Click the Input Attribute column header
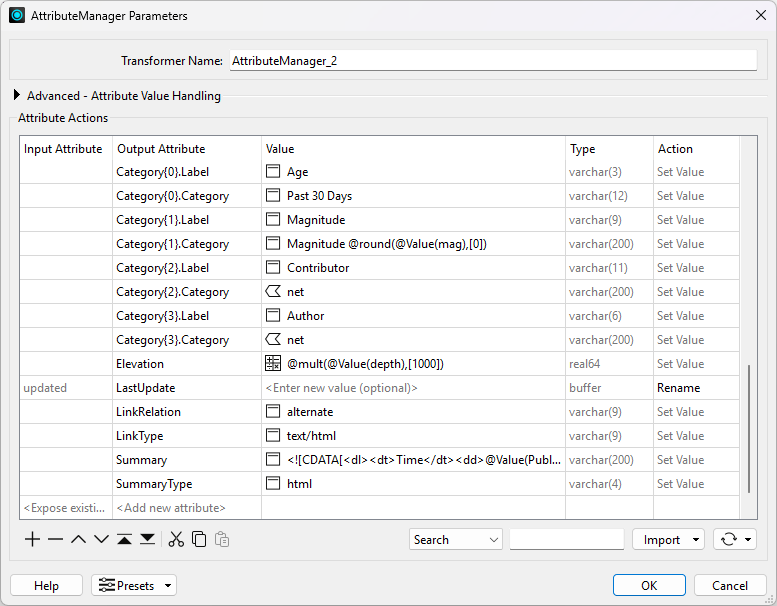This screenshot has height=606, width=777. coord(66,149)
